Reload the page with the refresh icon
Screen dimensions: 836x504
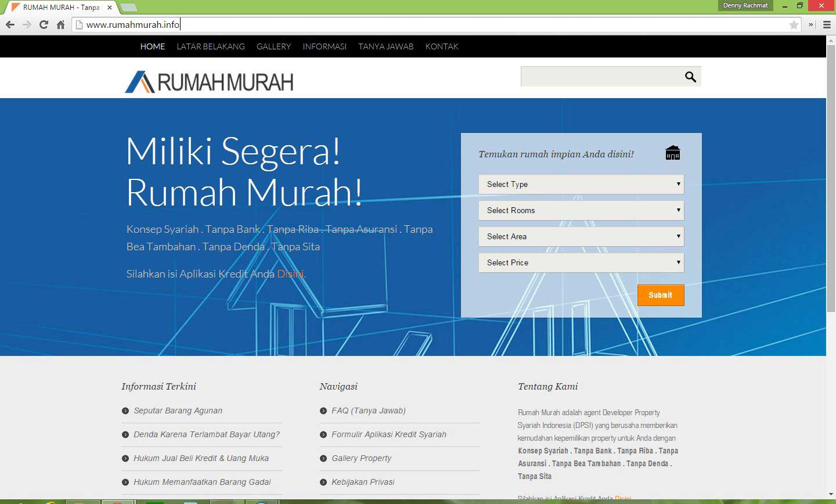click(44, 24)
